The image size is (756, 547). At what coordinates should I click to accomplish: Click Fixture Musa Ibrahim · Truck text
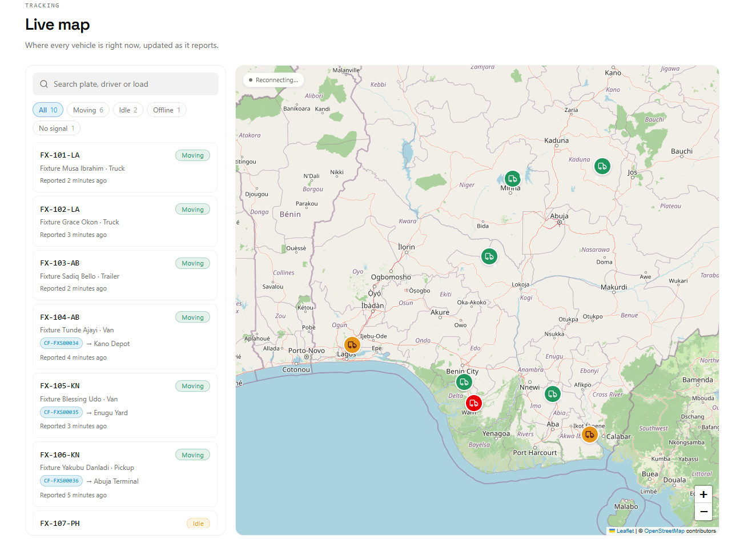(82, 168)
